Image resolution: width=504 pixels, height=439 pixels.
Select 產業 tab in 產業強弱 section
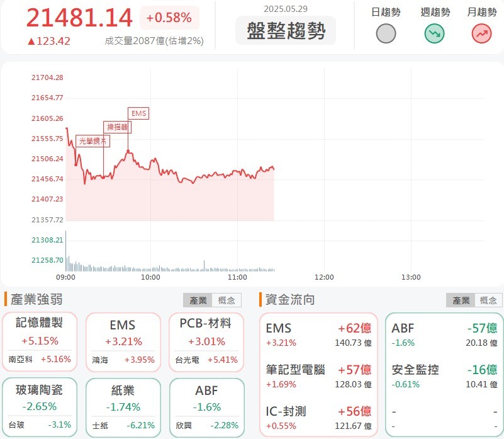pyautogui.click(x=198, y=300)
